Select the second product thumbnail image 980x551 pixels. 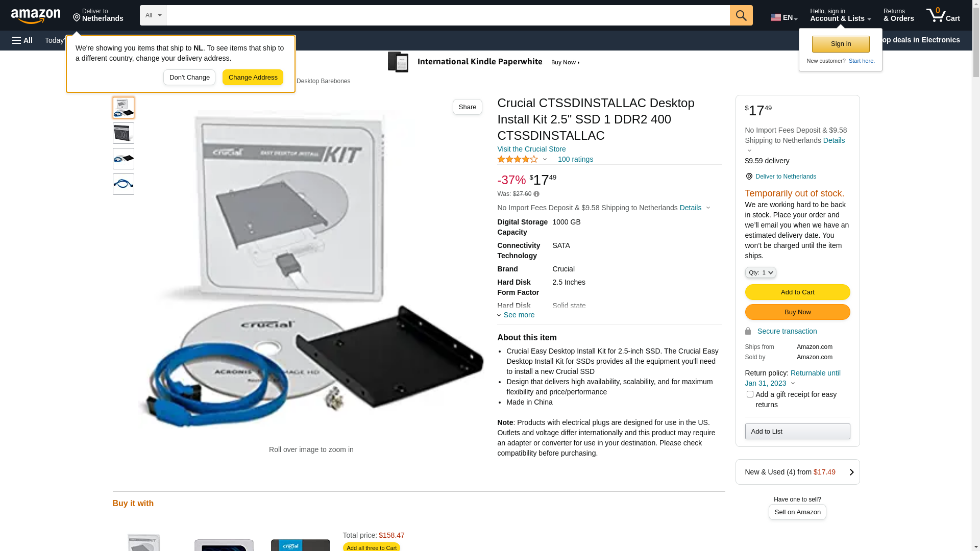124,133
